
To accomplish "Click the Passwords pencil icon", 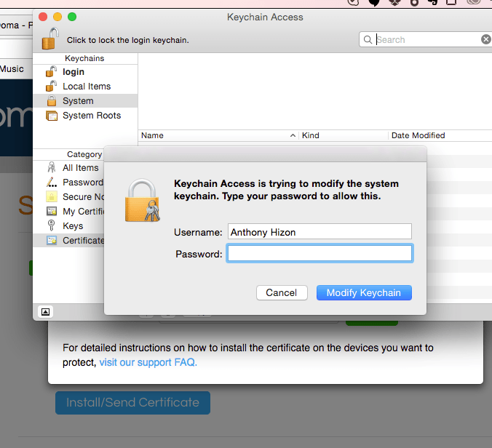I will point(52,182).
